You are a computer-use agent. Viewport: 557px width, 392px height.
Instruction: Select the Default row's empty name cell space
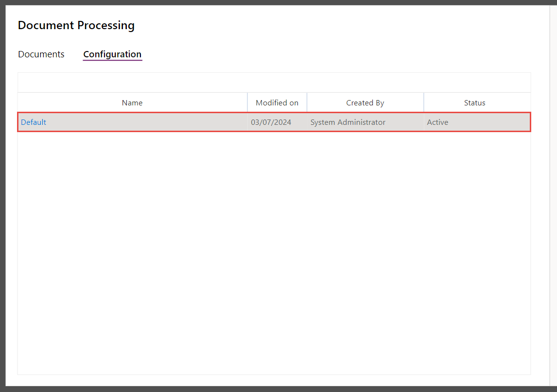click(x=146, y=122)
